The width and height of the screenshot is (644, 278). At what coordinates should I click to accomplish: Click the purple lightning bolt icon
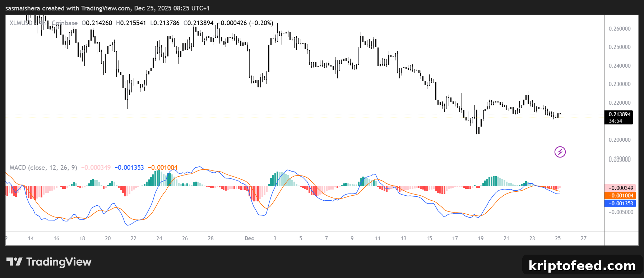560,152
